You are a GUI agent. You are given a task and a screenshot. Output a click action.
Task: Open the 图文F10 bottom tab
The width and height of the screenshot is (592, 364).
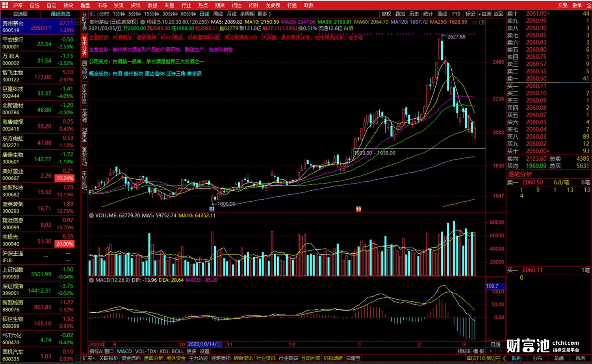[x=475, y=358]
